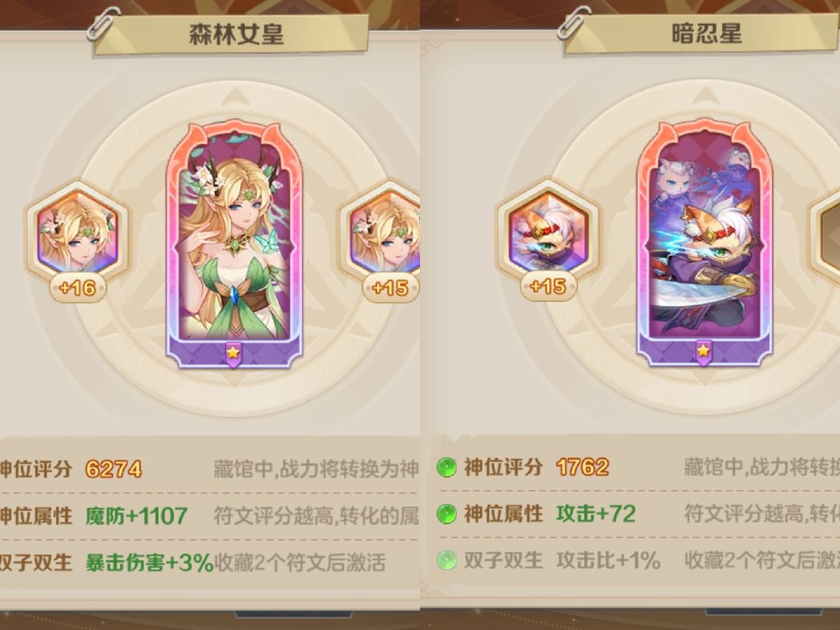Click the +16 level label

pyautogui.click(x=78, y=289)
